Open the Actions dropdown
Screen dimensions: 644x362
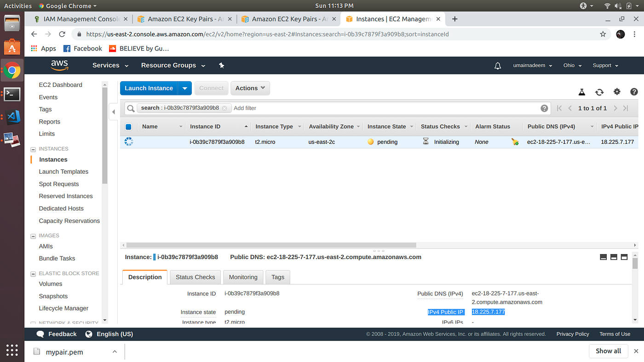(250, 88)
